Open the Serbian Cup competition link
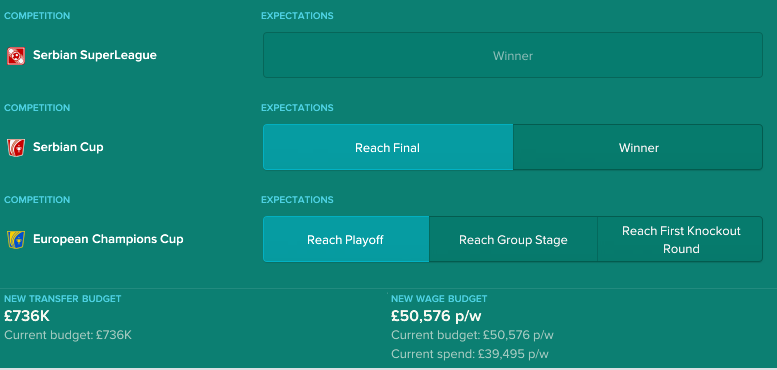 point(68,147)
